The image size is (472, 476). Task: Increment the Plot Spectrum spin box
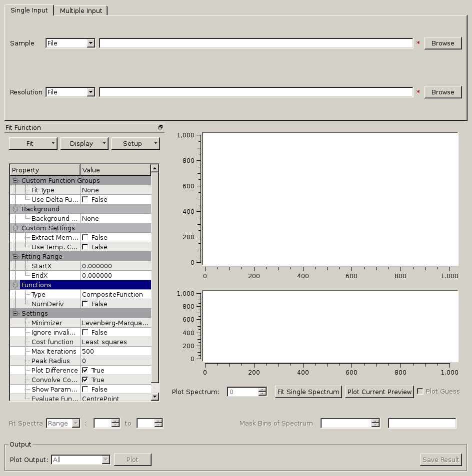pos(262,390)
